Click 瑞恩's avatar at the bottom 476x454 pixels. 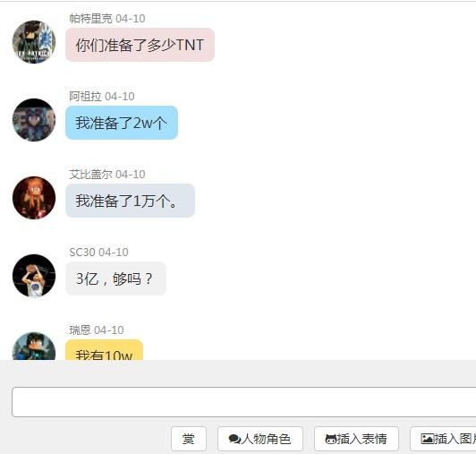point(34,346)
